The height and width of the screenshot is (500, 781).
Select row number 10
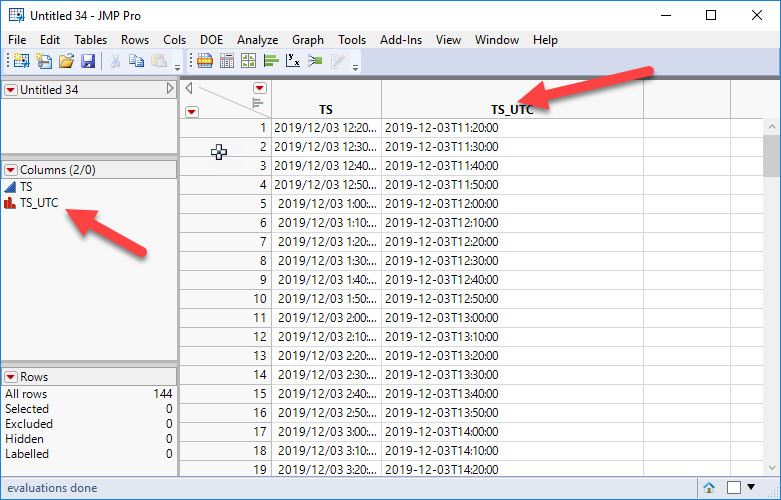click(225, 299)
